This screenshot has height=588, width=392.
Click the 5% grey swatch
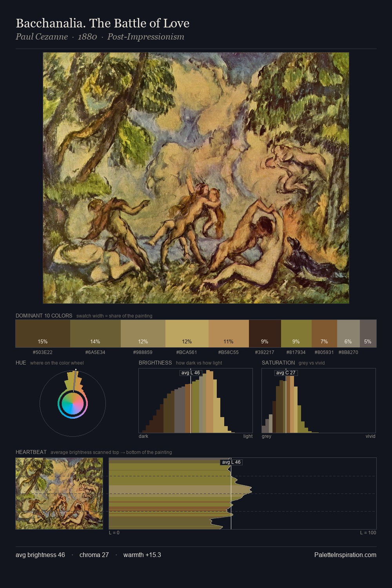point(368,334)
